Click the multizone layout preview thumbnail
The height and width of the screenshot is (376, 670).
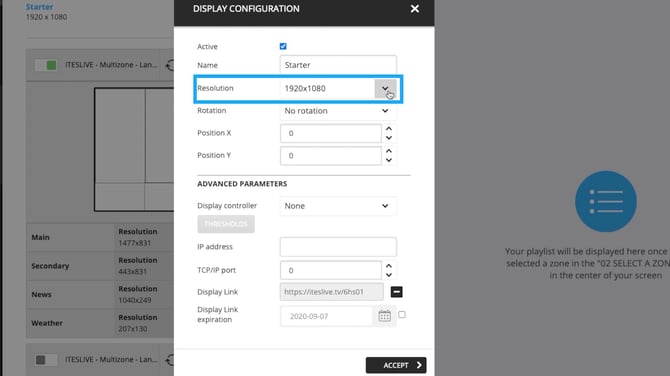click(134, 150)
